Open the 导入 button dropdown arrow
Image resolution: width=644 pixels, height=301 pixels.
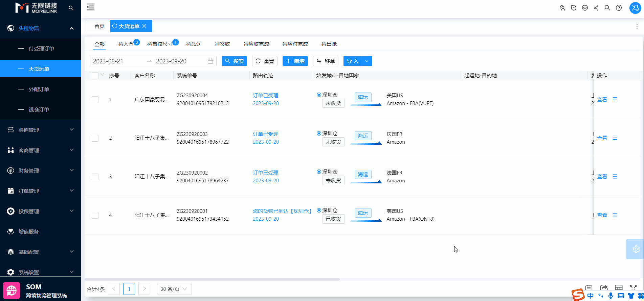367,61
